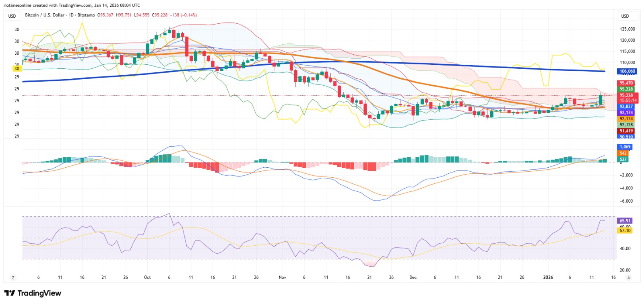This screenshot has height=304, width=644.
Task: Click the blue 106,060 moving average label
Action: (x=627, y=71)
